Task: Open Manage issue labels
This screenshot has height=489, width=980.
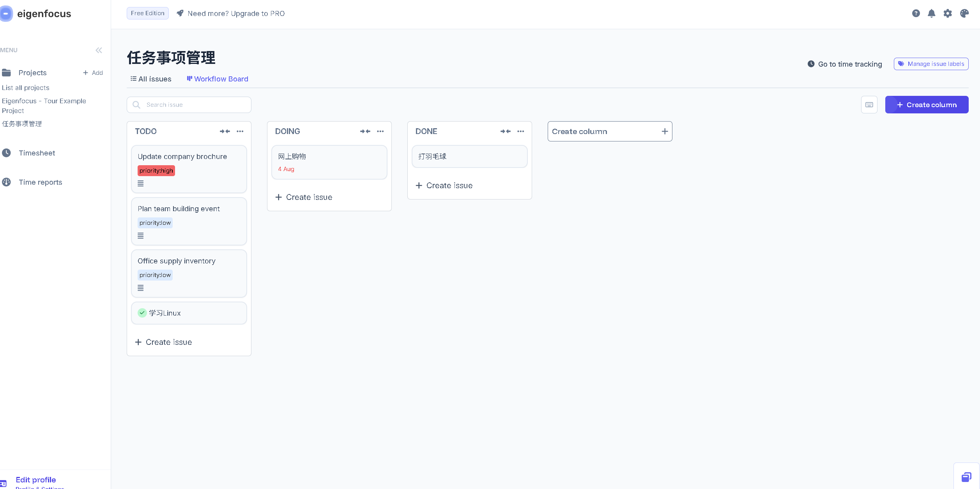Action: point(931,64)
